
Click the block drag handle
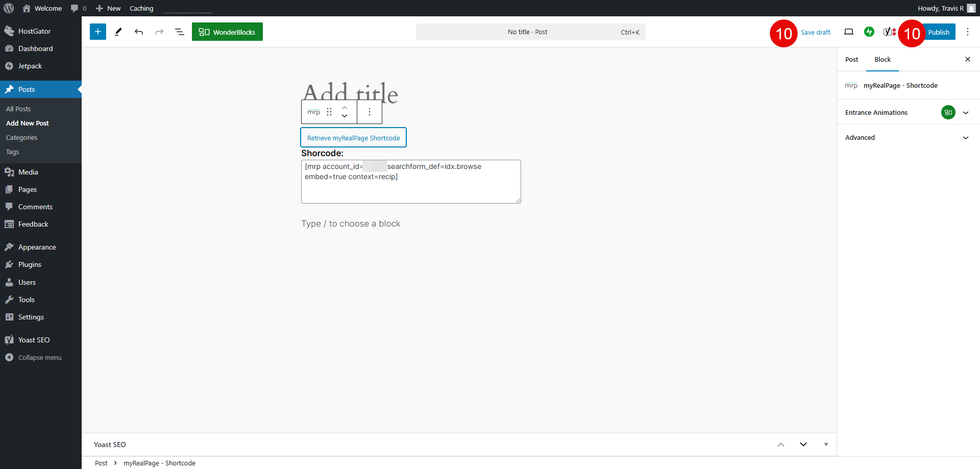[329, 112]
